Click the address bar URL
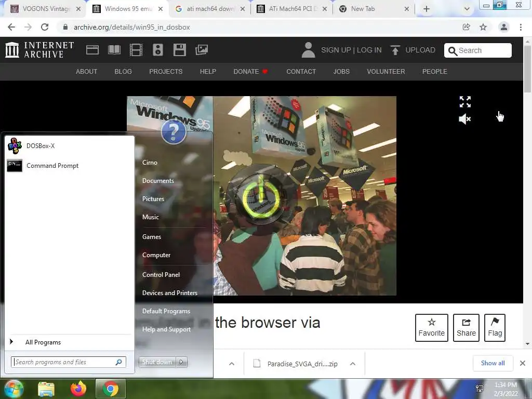532x399 pixels. (131, 27)
